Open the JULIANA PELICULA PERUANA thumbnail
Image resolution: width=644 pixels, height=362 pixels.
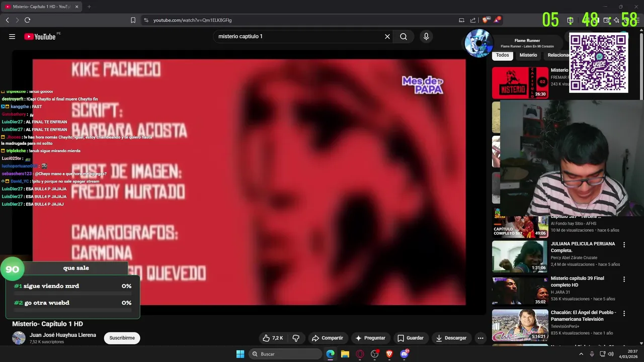[x=520, y=256]
